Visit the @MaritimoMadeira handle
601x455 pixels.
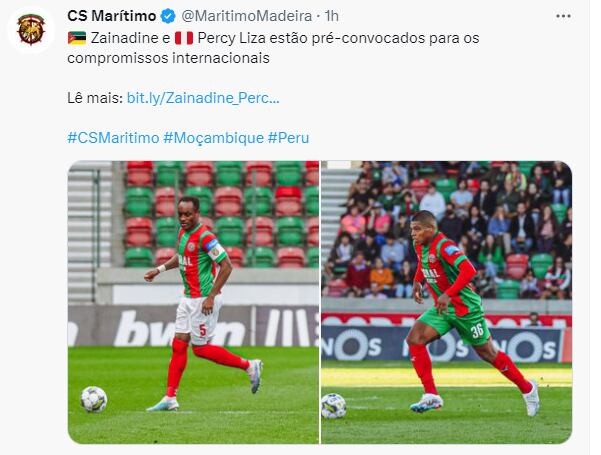[x=246, y=16]
